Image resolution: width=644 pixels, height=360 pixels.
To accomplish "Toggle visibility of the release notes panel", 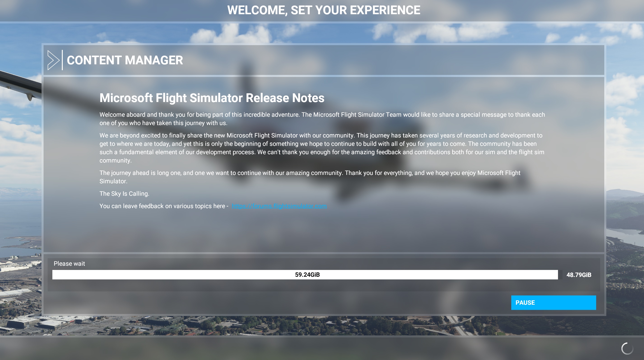I will click(x=53, y=60).
